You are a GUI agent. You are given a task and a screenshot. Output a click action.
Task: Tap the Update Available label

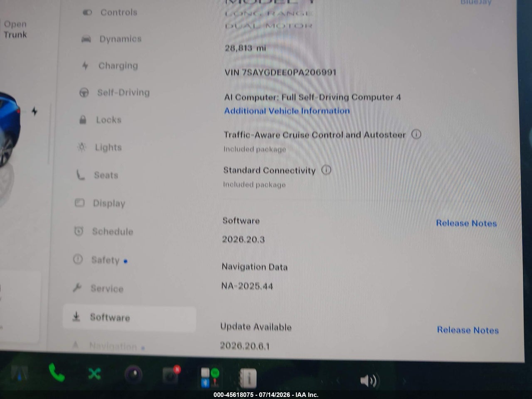256,327
